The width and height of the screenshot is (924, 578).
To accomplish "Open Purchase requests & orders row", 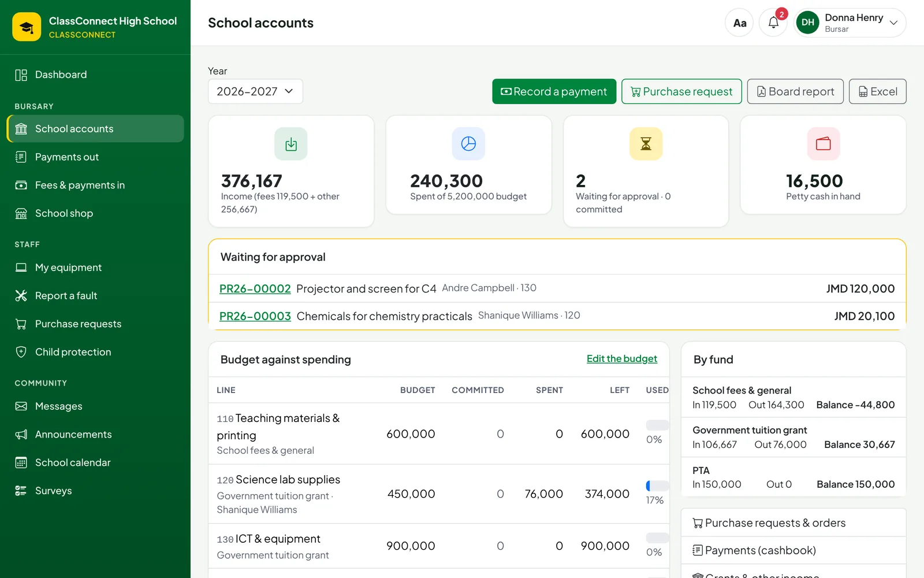I will [x=793, y=523].
